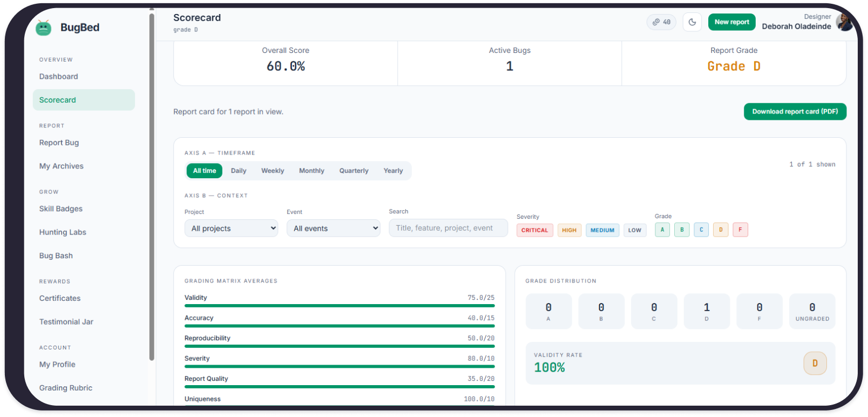Open the All projects dropdown
The height and width of the screenshot is (417, 868).
(x=231, y=228)
